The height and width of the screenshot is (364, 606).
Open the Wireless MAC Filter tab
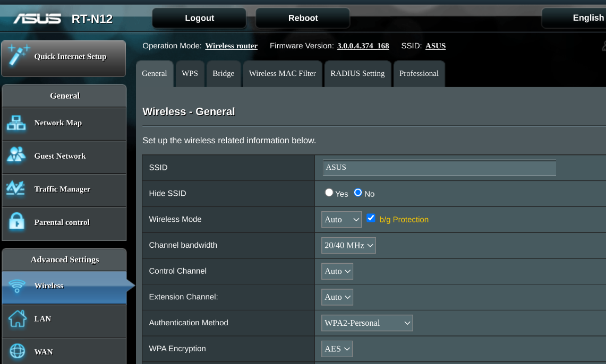tap(282, 74)
